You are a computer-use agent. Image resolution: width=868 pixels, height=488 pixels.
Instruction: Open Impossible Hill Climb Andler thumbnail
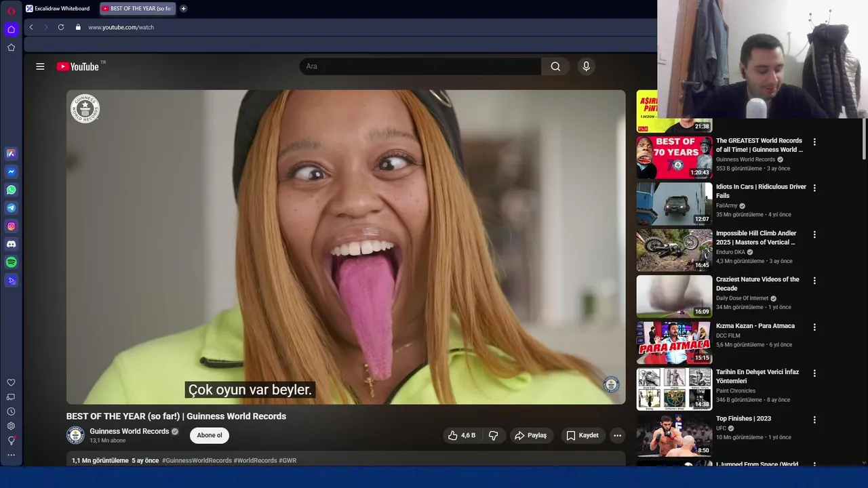tap(674, 250)
